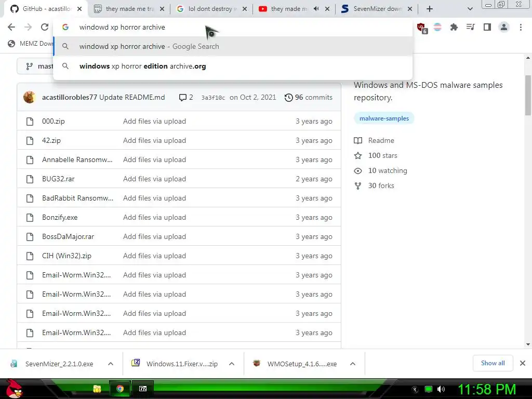Open the 000.zip file
Screen dimensions: 532x399
click(x=54, y=121)
